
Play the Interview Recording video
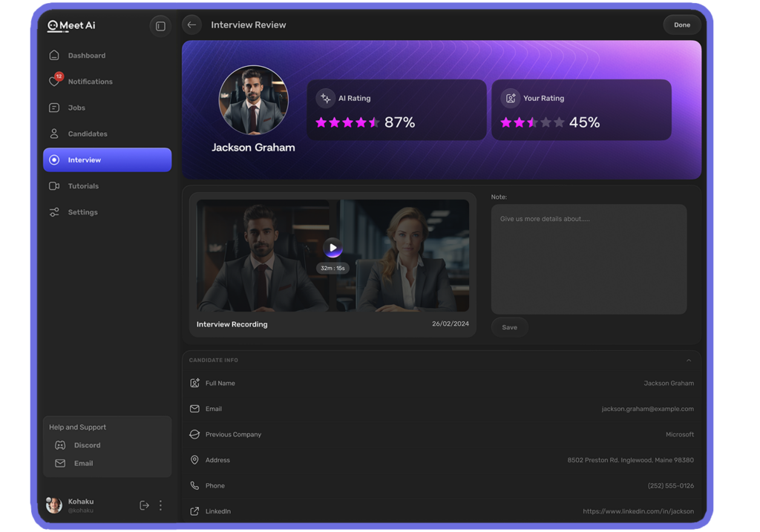(x=332, y=248)
